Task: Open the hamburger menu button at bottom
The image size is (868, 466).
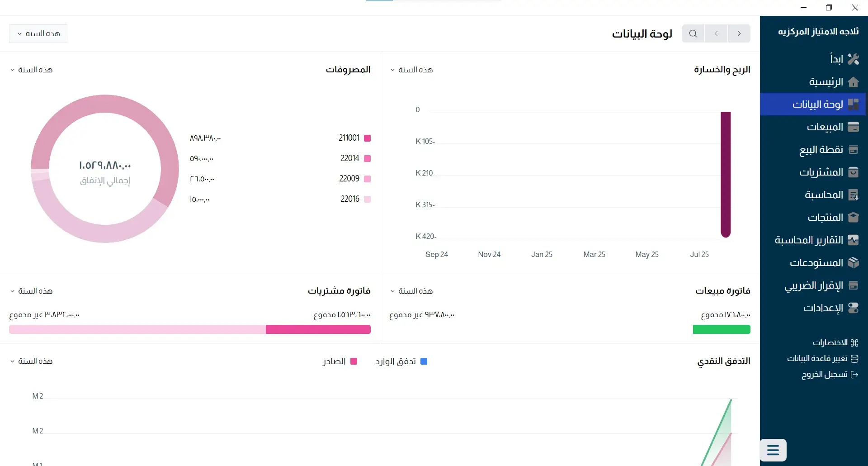Action: pos(773,450)
